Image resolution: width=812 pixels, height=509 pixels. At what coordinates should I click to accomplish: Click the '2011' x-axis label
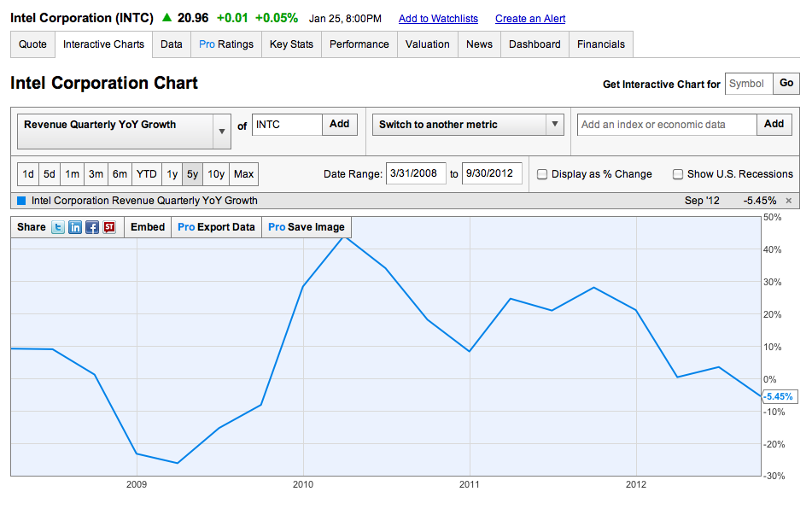coord(469,485)
